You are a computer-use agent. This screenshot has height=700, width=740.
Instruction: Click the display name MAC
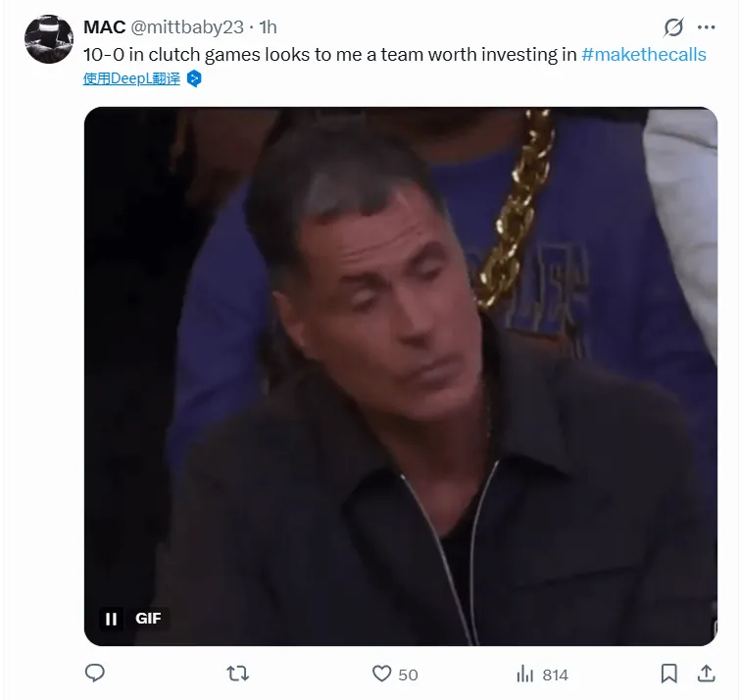tap(104, 27)
